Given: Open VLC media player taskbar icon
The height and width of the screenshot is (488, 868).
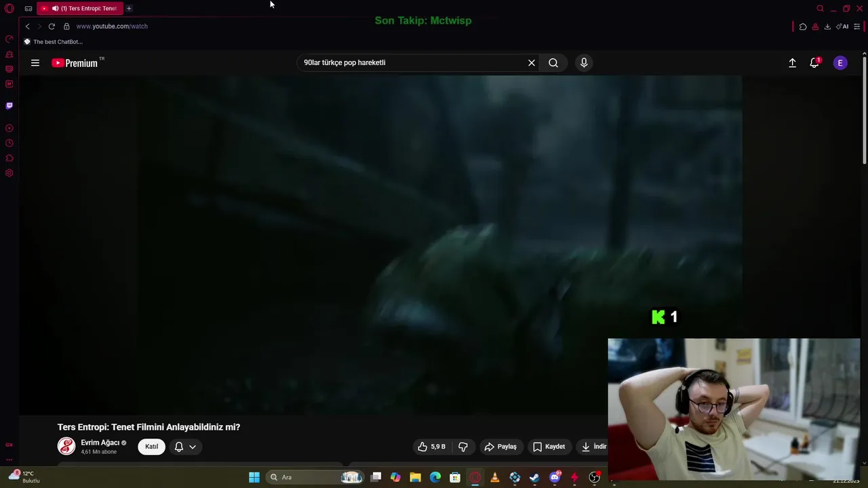Looking at the screenshot, I should 495,477.
